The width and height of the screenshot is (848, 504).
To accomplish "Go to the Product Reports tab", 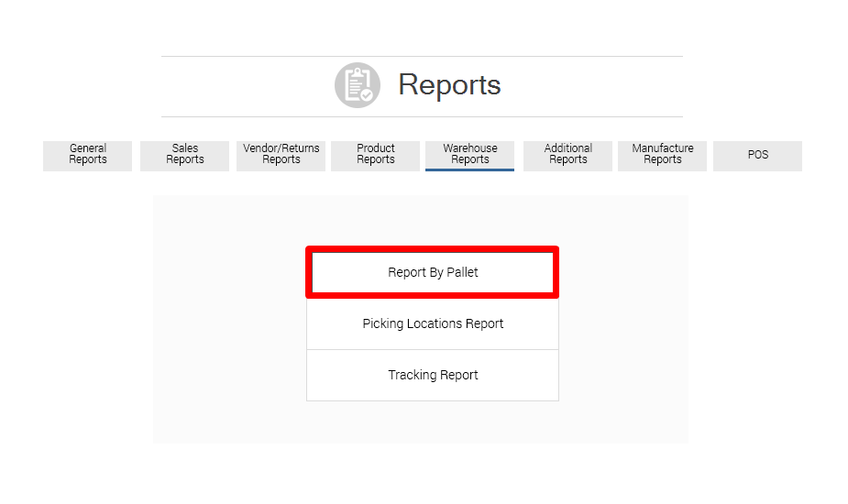I will tap(376, 154).
